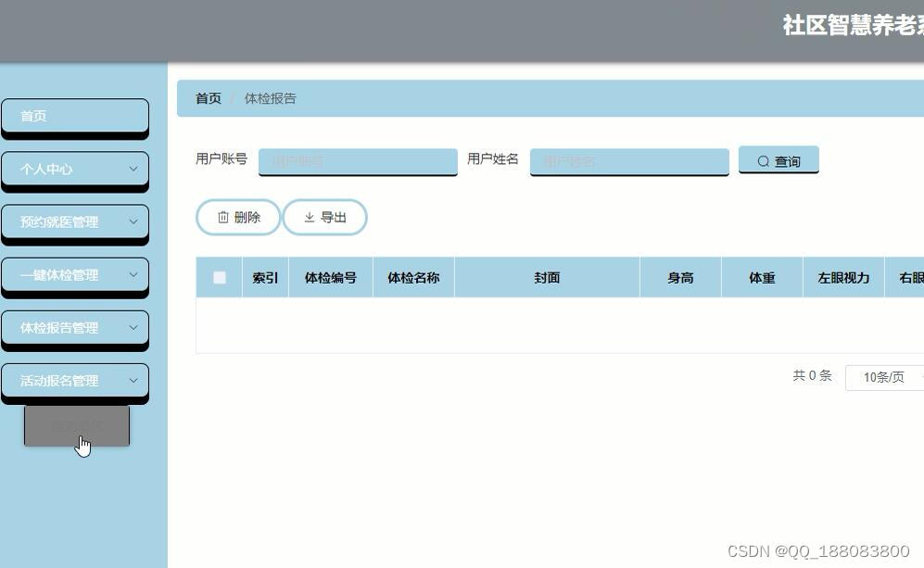Click the 用户账号 input field
The height and width of the screenshot is (568, 924).
point(357,160)
